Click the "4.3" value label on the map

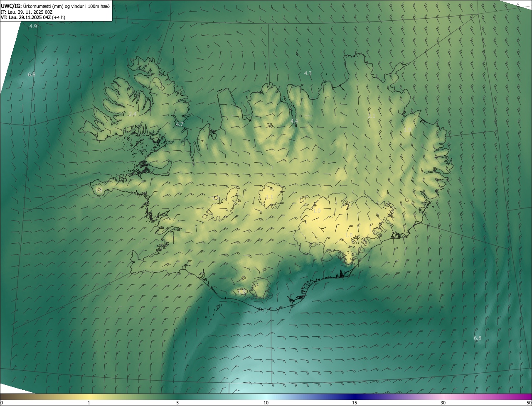pos(308,73)
